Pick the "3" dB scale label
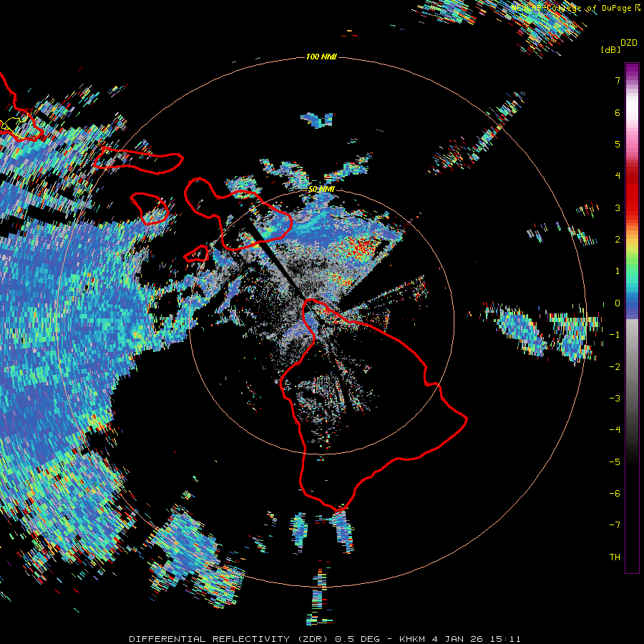 pos(618,208)
